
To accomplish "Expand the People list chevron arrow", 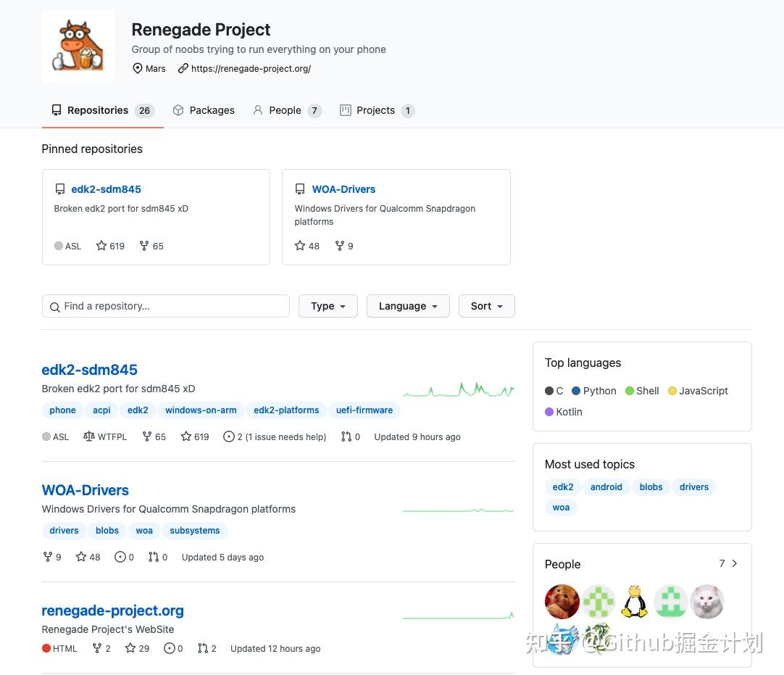I will pyautogui.click(x=735, y=563).
